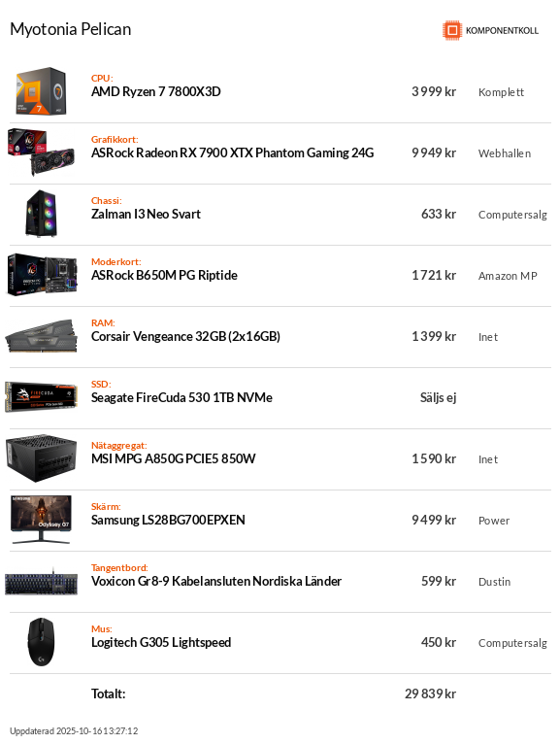Click the Dustin retailer link
The width and height of the screenshot is (560, 744).
tap(494, 582)
